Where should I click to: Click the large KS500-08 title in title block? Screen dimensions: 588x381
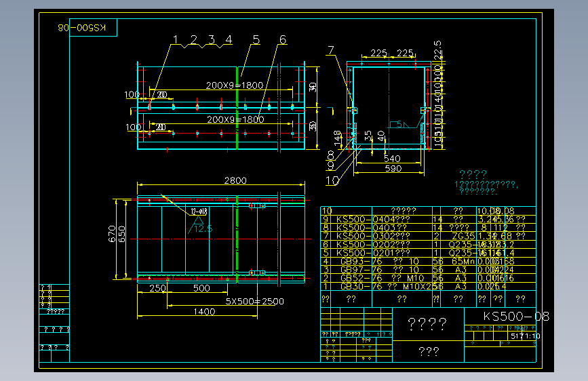(516, 317)
